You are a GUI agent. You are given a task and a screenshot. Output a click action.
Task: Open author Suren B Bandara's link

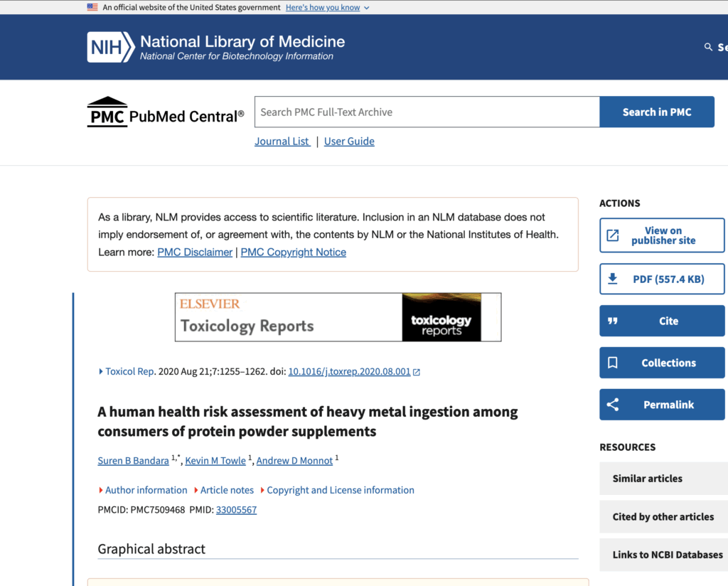(133, 461)
